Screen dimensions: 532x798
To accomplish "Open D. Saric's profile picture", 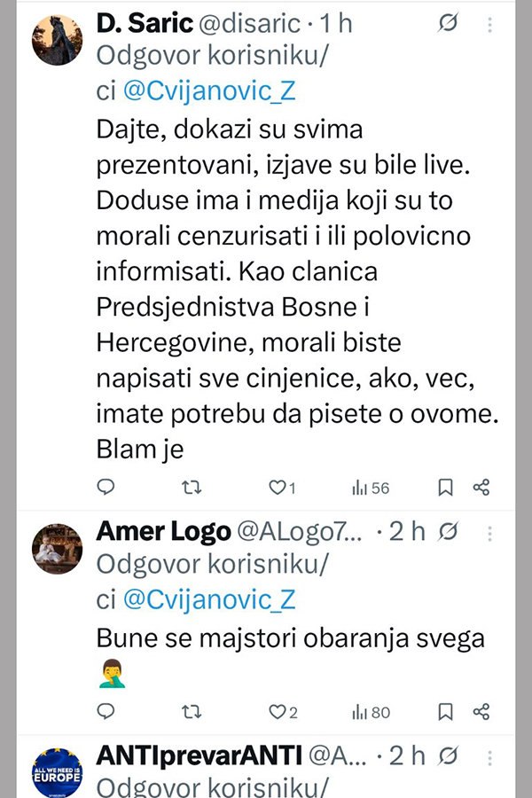I will pyautogui.click(x=58, y=40).
